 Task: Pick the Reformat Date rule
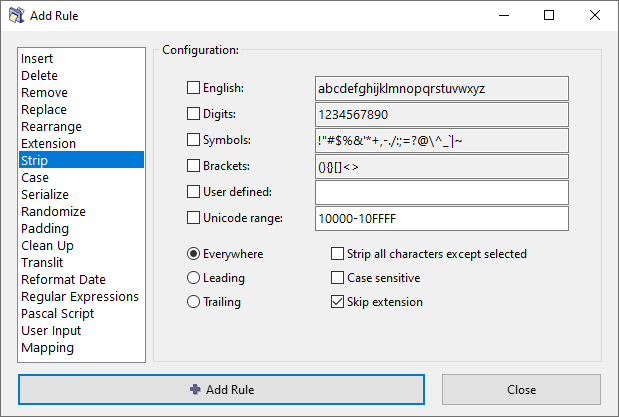pos(63,280)
